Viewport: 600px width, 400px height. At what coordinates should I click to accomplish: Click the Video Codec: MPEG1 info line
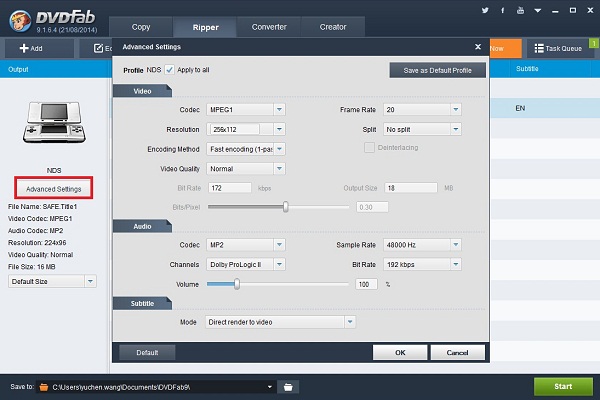40,219
